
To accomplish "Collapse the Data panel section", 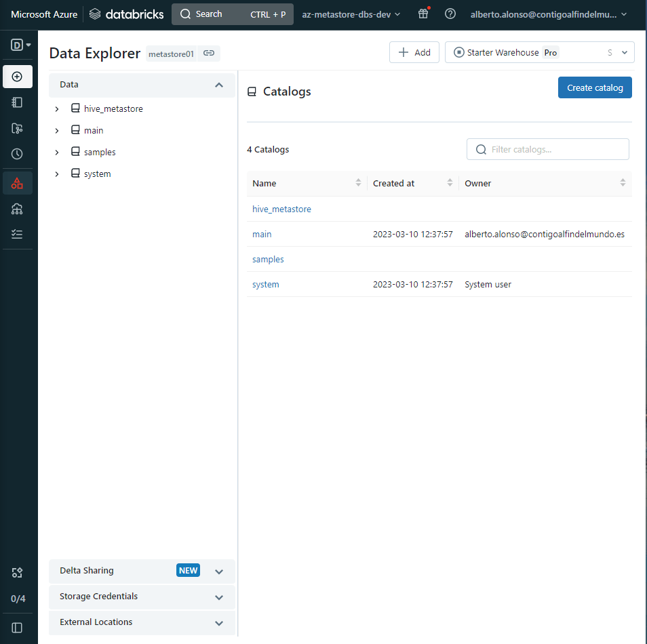I will [218, 85].
